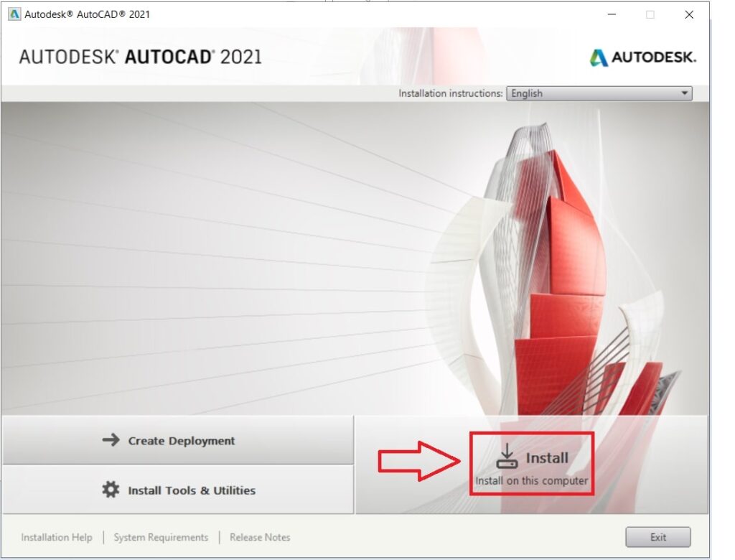Image resolution: width=735 pixels, height=560 pixels.
Task: Minimize the AutoCAD 2021 installer window
Action: pyautogui.click(x=612, y=14)
